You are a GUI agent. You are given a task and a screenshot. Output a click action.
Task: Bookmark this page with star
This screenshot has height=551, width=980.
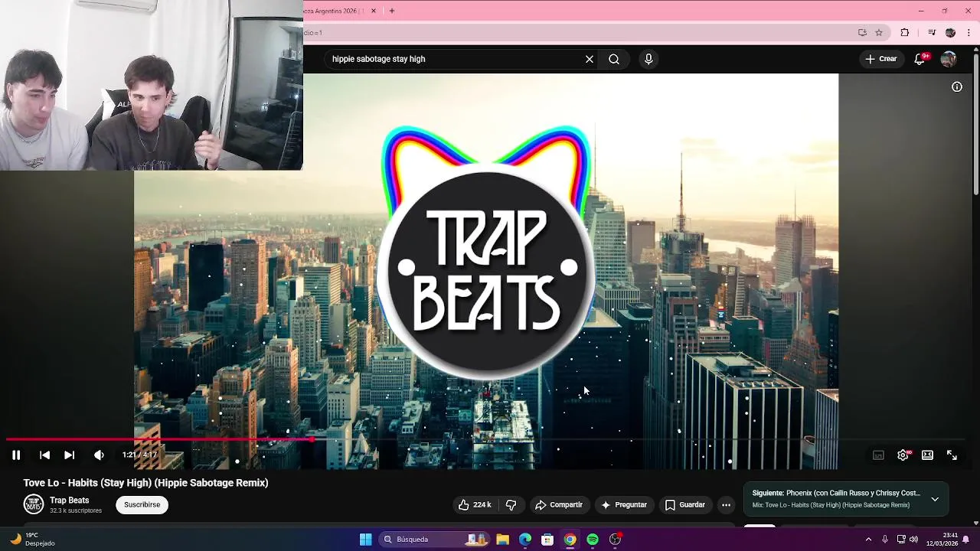coord(879,33)
